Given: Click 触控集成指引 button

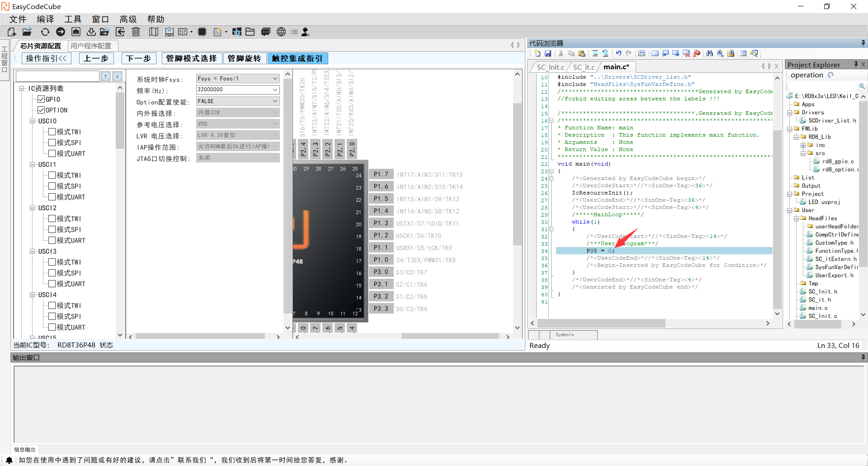Looking at the screenshot, I should [x=297, y=58].
